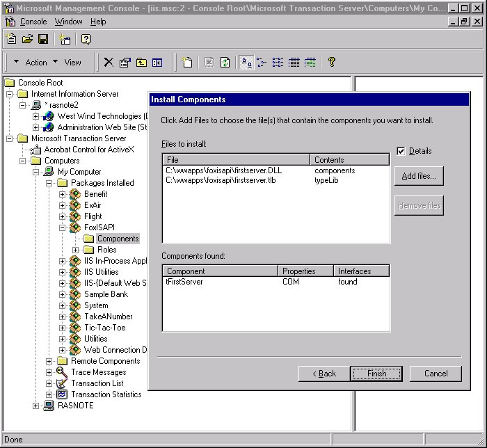
Task: Uncheck the Details checkbox
Action: pos(401,151)
